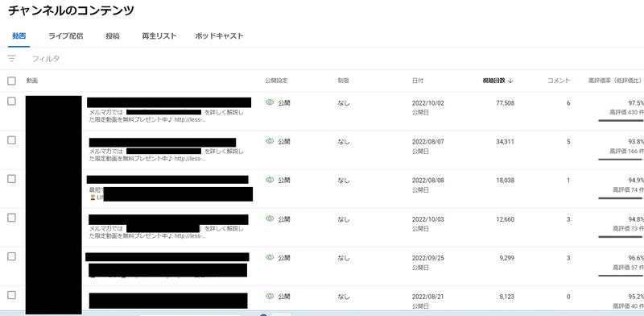Click the 公開 label in the 2022/10/03 row
644x316 pixels.
coord(284,219)
